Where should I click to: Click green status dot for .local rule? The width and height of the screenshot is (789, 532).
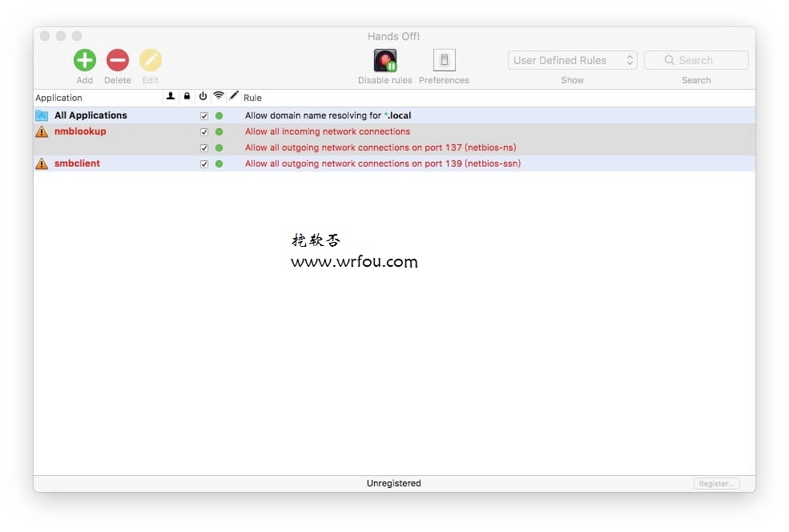click(219, 115)
